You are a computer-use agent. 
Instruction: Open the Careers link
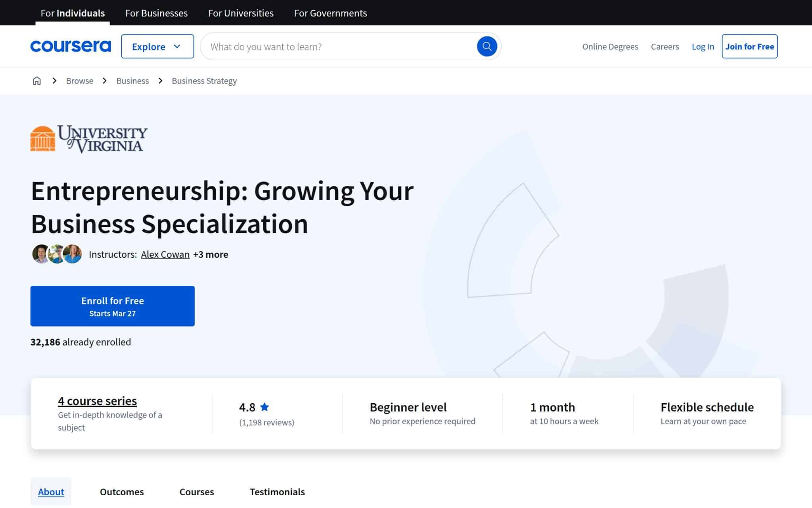665,46
